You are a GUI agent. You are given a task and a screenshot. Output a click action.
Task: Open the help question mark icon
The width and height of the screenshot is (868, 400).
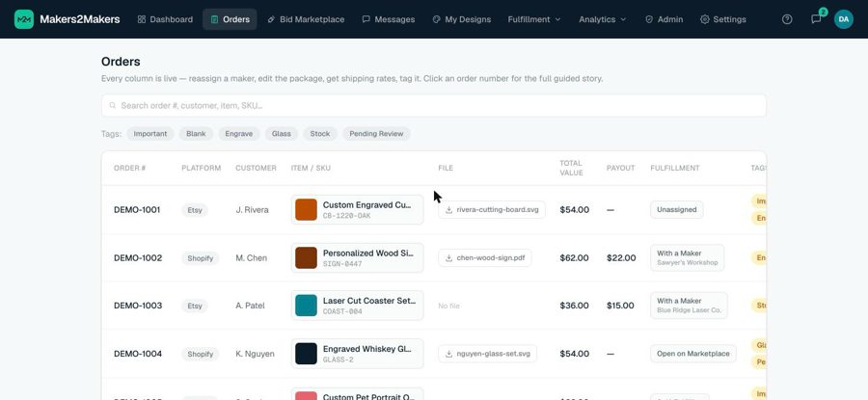tap(787, 19)
